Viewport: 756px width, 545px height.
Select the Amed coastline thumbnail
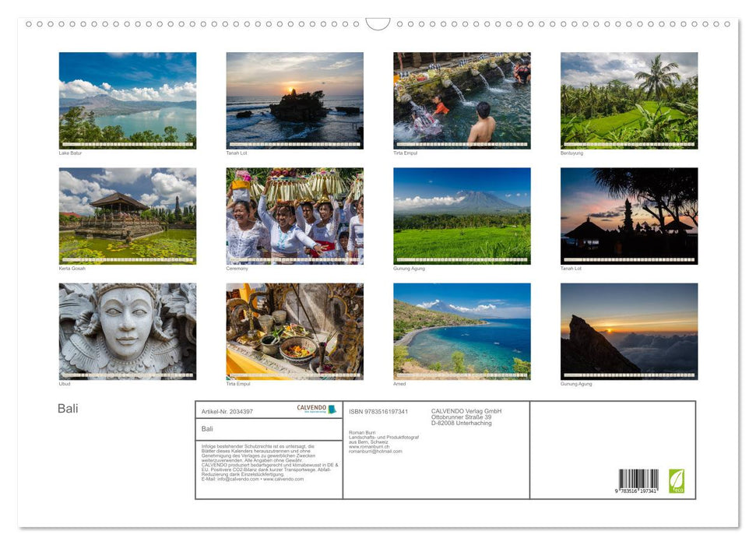coord(462,331)
